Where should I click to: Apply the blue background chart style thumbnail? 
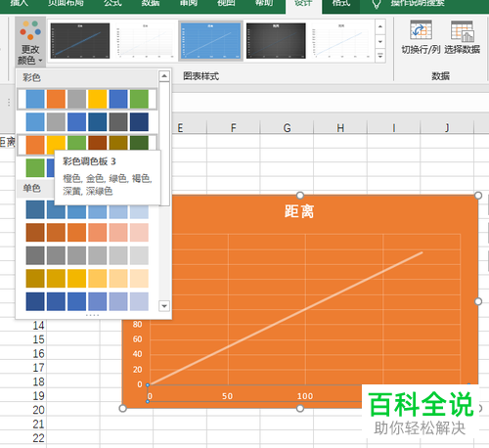pyautogui.click(x=210, y=41)
